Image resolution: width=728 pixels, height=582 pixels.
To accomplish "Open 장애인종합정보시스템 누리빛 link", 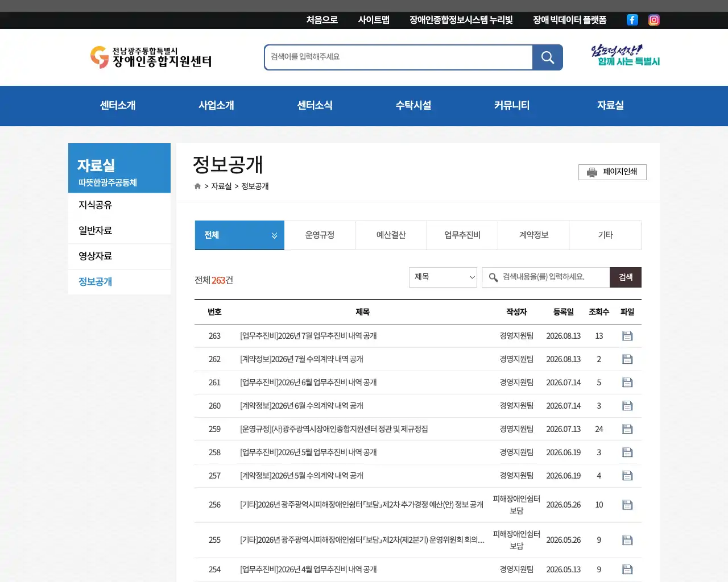I will [461, 20].
